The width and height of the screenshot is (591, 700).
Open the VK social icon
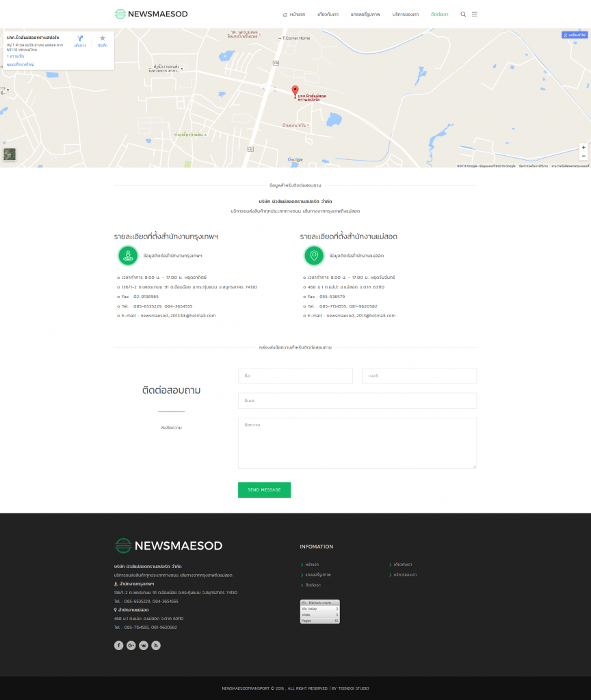(144, 645)
